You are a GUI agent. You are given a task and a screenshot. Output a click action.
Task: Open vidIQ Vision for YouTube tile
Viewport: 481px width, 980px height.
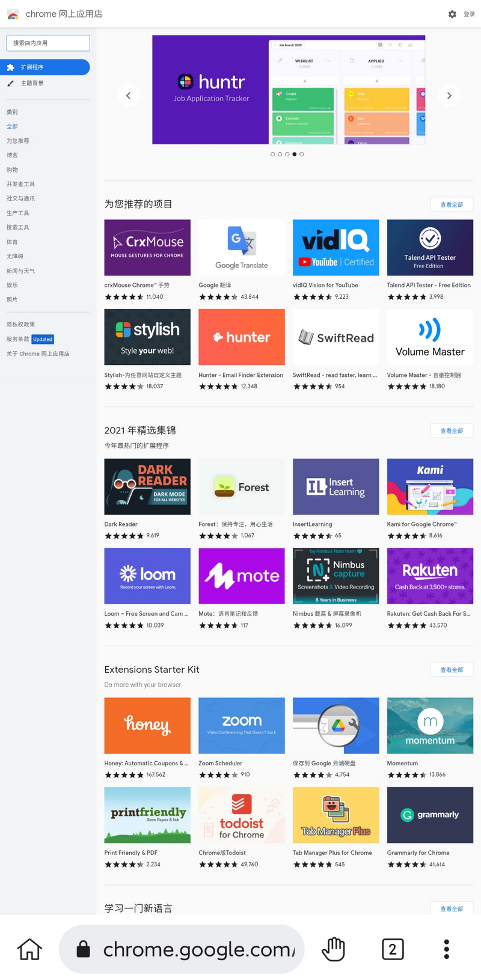click(336, 260)
